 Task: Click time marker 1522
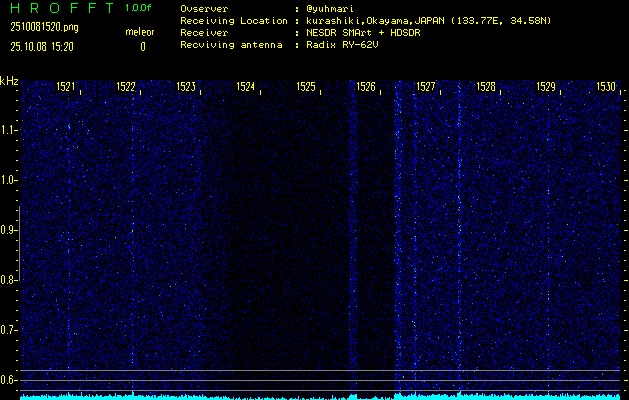(x=126, y=86)
